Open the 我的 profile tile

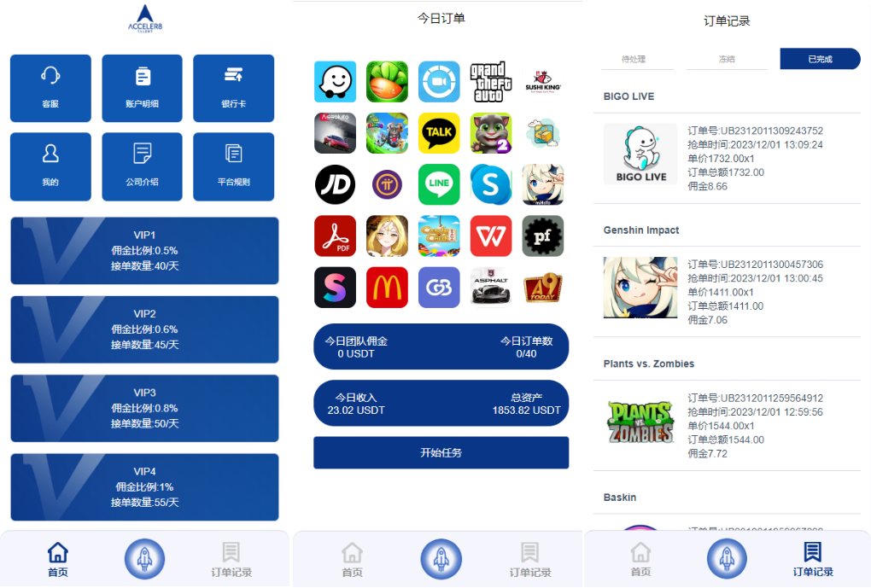50,166
